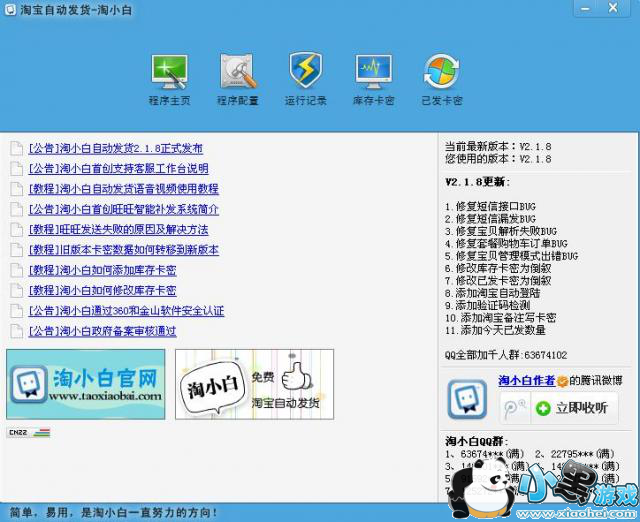Viewport: 640px width, 522px height.
Task: Open tutorial 淘小白自动发货语音视频使用教程
Action: point(124,189)
